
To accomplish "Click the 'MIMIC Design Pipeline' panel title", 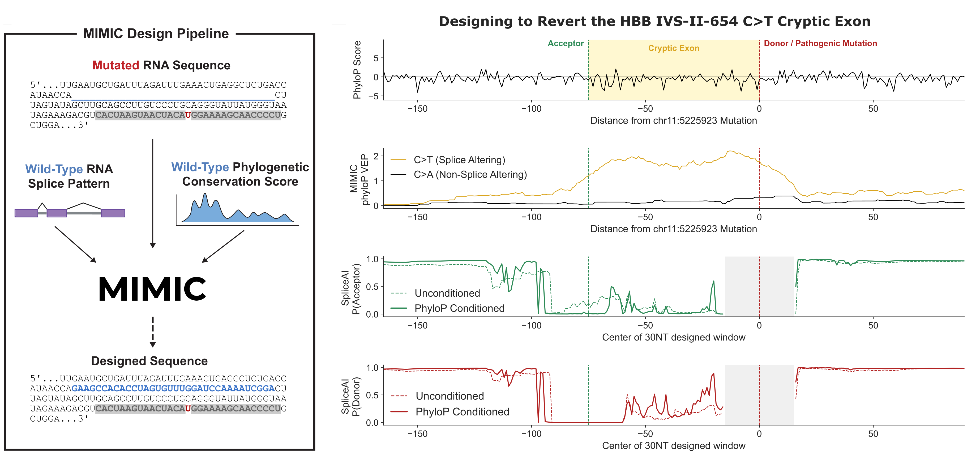I will coord(156,33).
